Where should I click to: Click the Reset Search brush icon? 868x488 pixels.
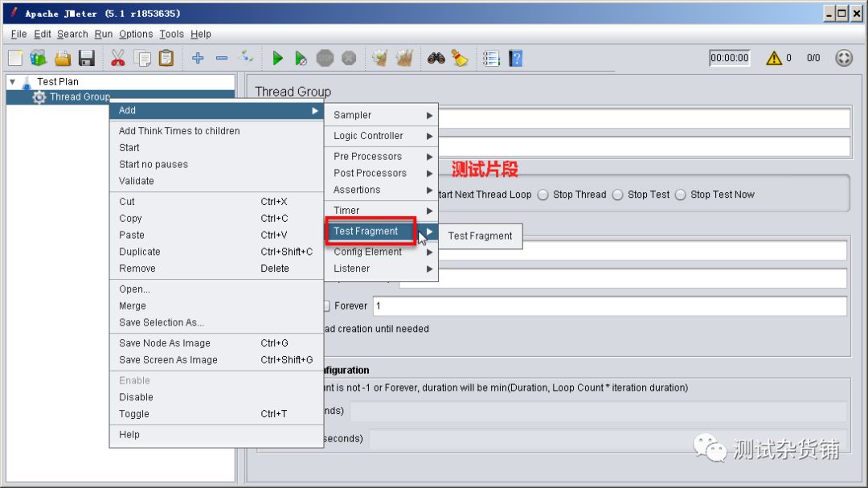point(460,58)
